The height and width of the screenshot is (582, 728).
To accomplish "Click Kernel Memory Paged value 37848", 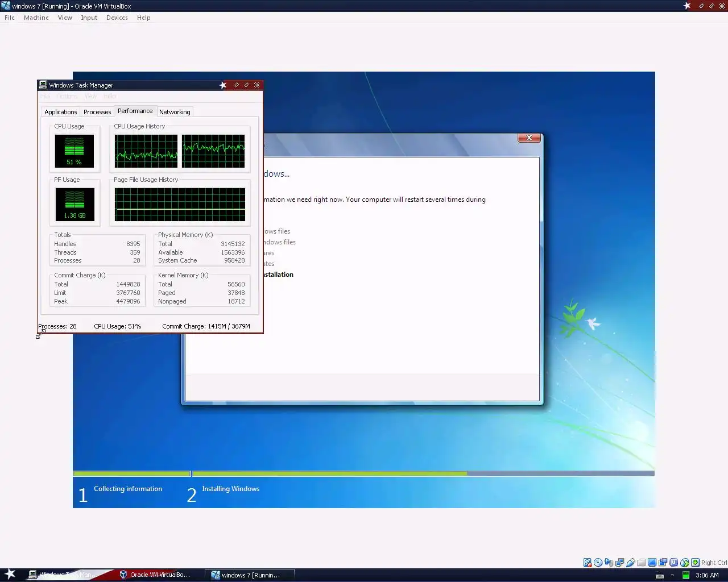I will [x=236, y=293].
